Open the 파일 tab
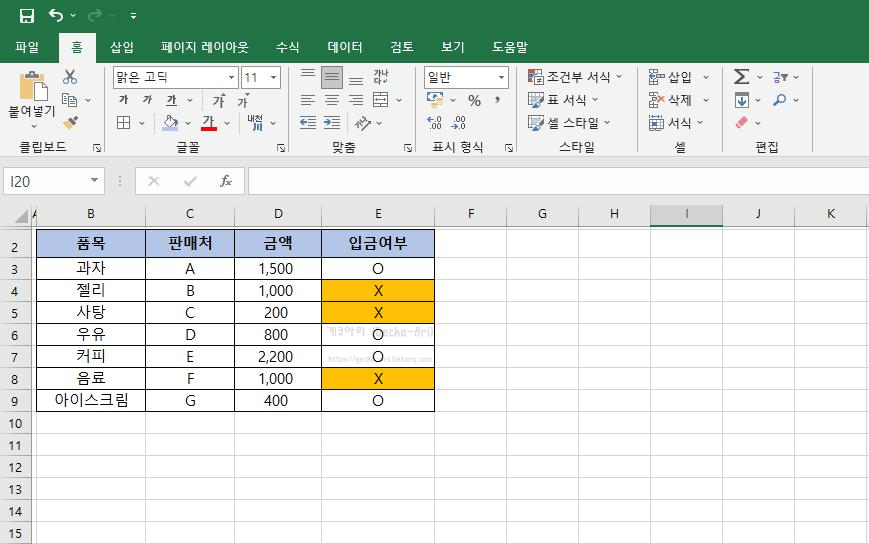 (x=27, y=48)
